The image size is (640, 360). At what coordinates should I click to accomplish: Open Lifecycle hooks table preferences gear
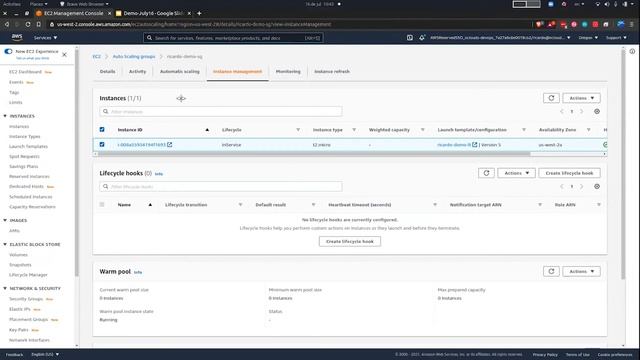click(597, 187)
